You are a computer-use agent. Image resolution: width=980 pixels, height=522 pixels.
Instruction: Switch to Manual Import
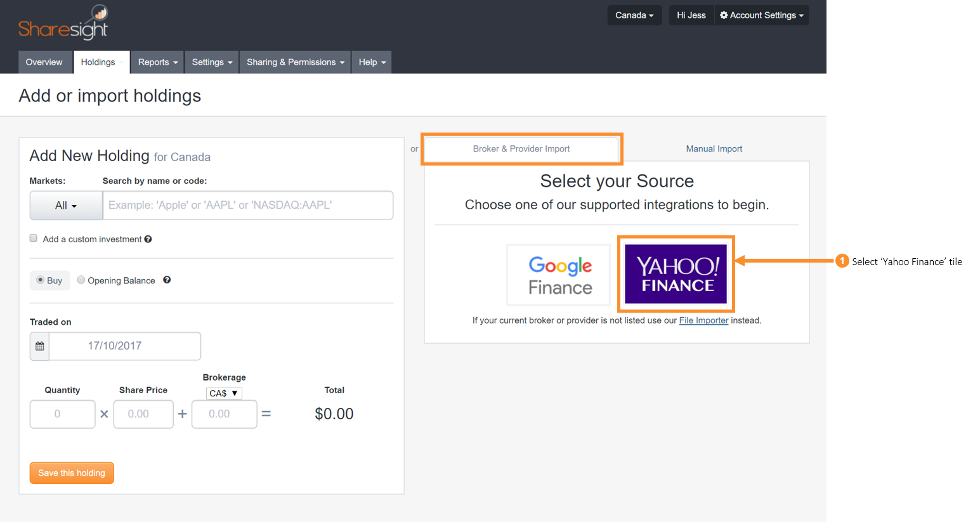coord(714,148)
